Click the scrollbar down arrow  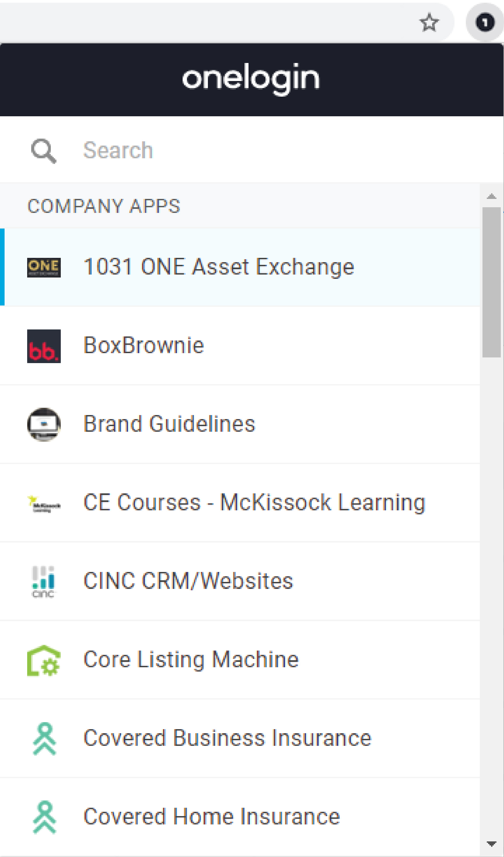click(x=491, y=844)
